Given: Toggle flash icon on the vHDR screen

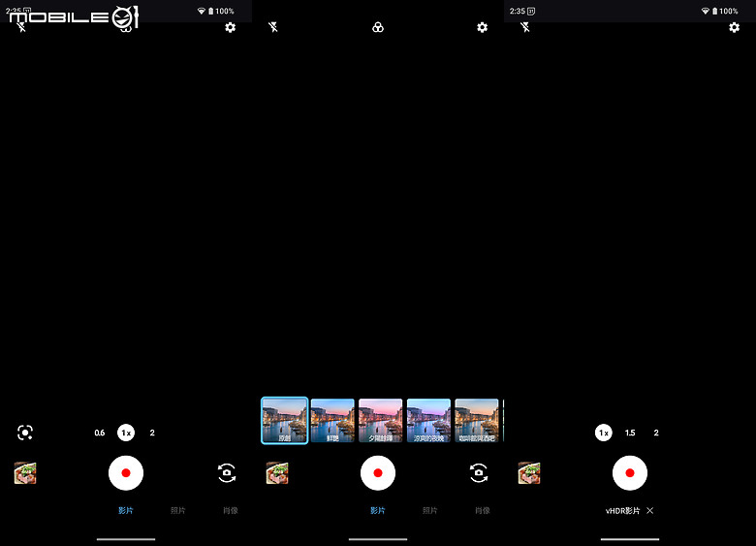Looking at the screenshot, I should 525,27.
